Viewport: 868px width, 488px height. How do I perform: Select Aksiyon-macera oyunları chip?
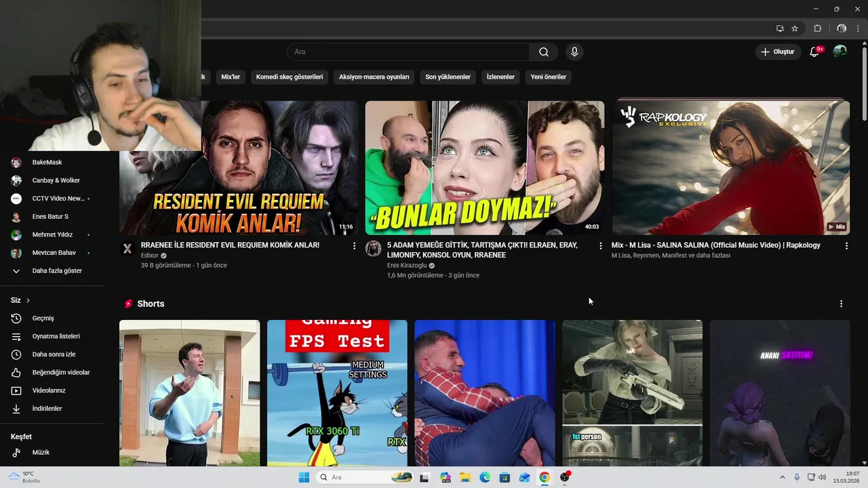point(374,77)
